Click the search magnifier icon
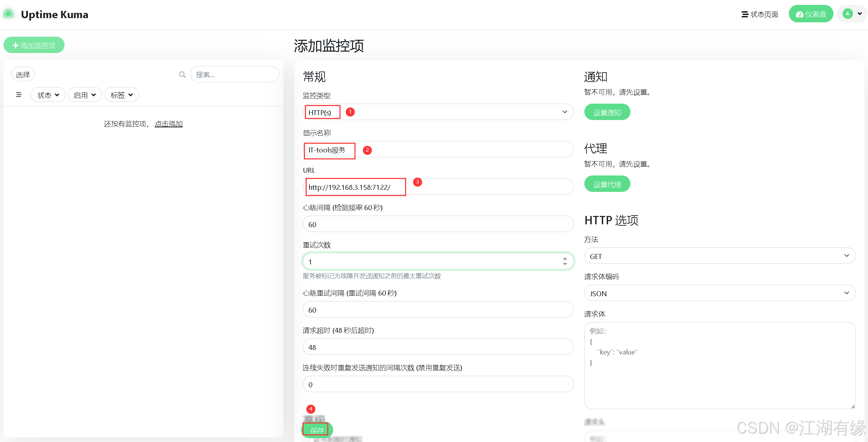 (182, 75)
